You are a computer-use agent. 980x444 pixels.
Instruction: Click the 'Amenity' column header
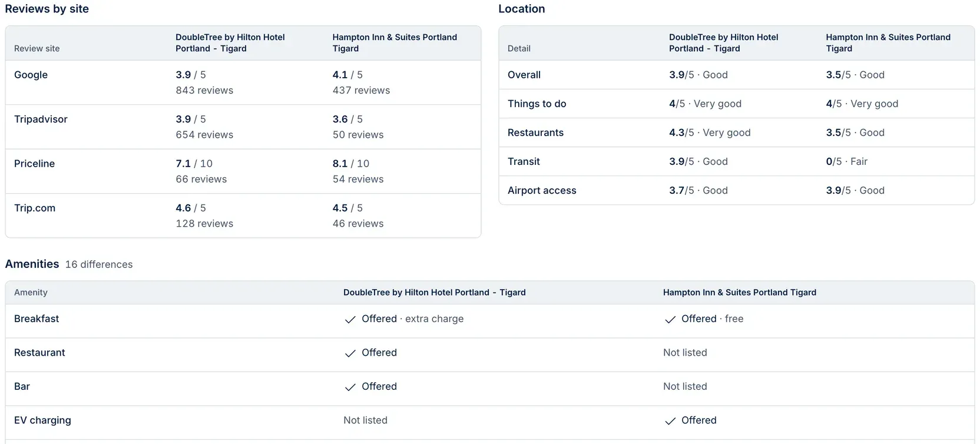pos(31,292)
